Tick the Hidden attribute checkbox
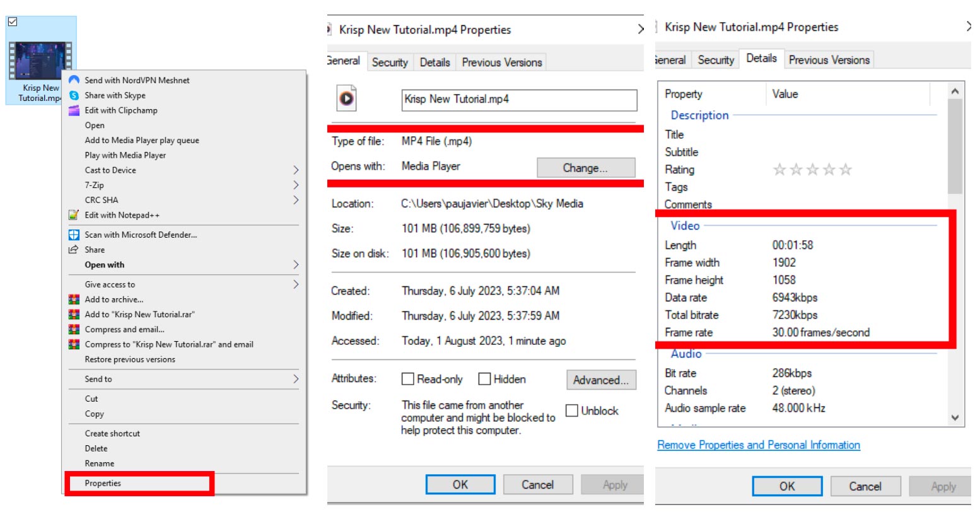The width and height of the screenshot is (980, 512). (x=484, y=379)
